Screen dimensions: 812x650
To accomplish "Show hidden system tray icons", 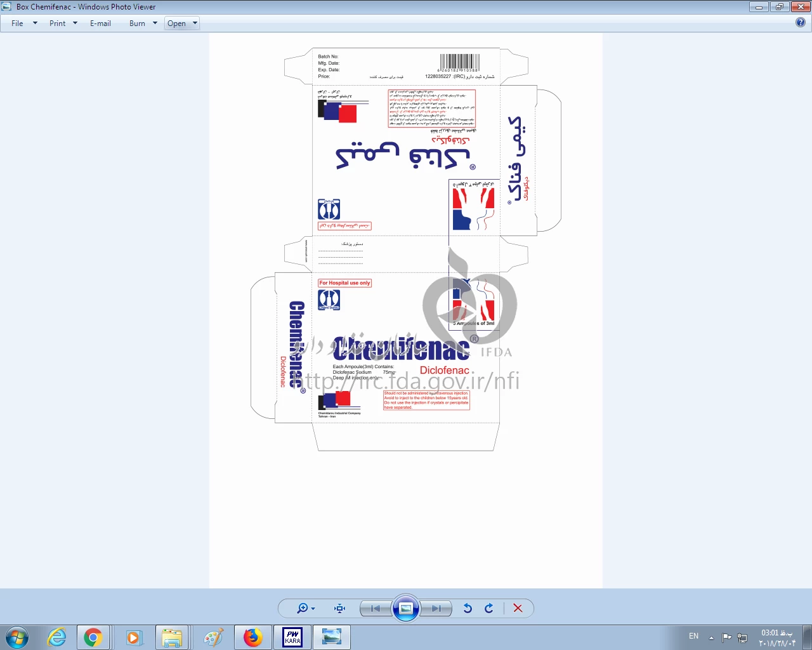I will [711, 637].
